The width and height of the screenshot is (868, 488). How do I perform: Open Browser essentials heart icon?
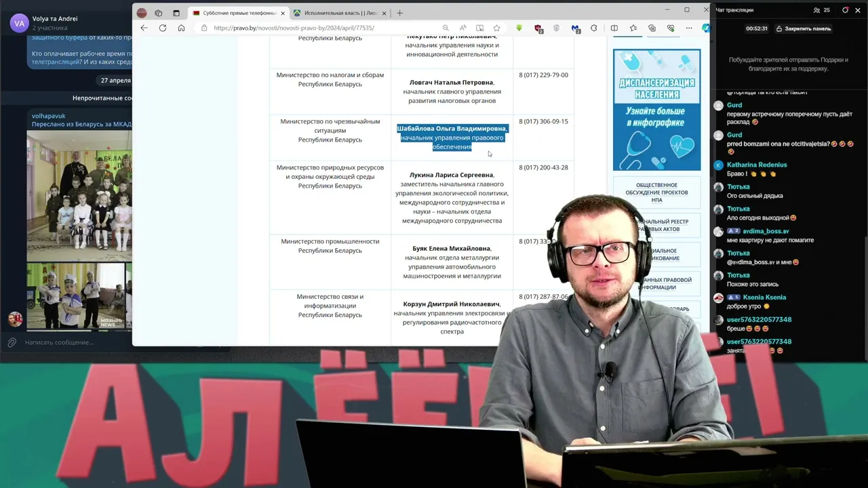coord(671,28)
